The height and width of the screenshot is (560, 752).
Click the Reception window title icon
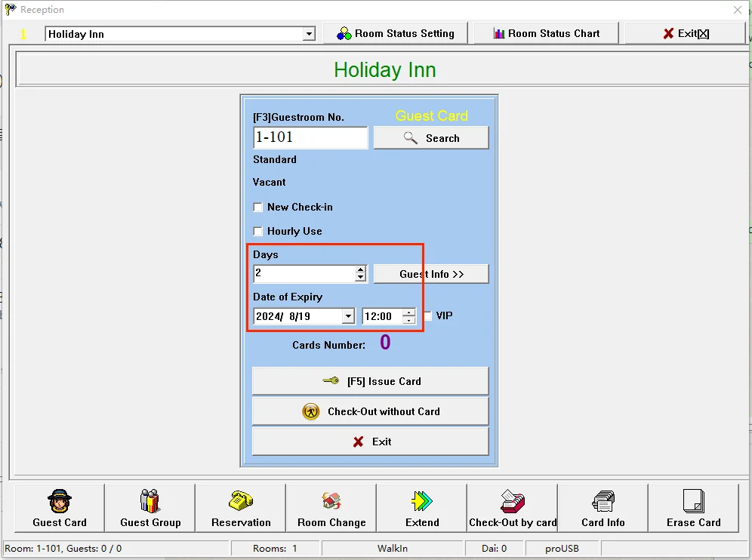click(x=10, y=10)
